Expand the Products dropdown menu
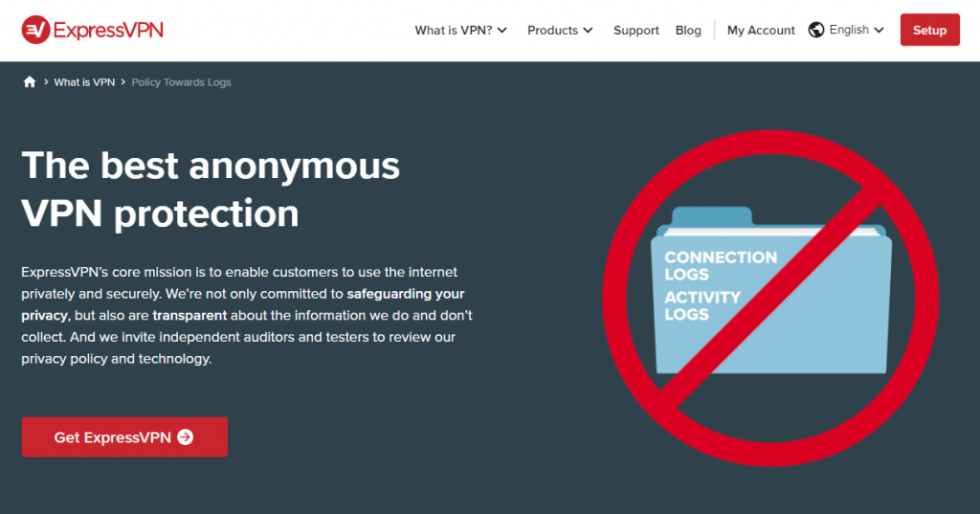 (x=559, y=30)
